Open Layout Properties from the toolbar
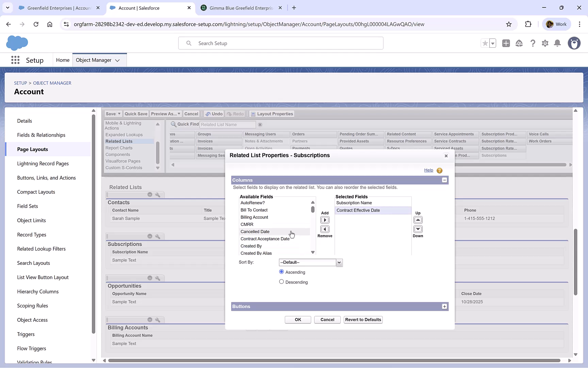588x368 pixels. (x=272, y=114)
